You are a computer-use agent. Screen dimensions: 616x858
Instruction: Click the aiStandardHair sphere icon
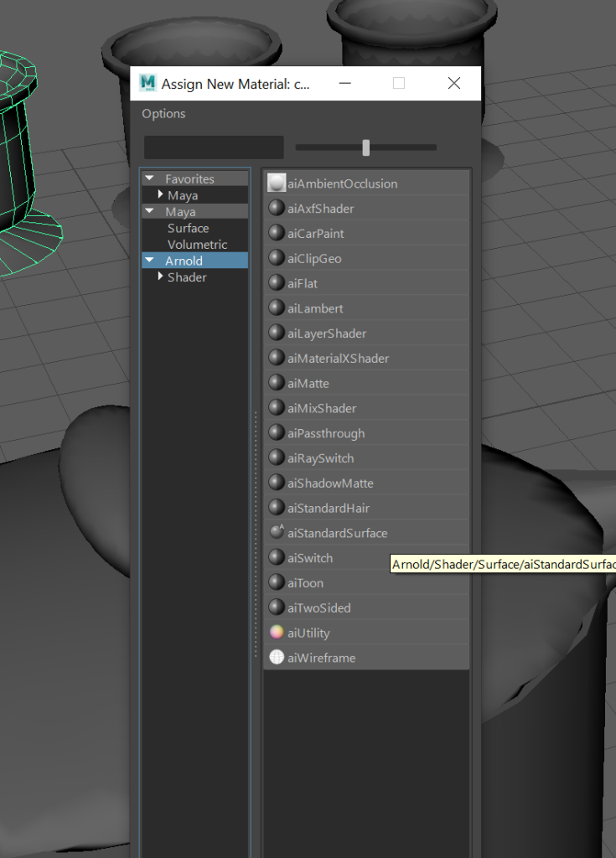pyautogui.click(x=277, y=508)
